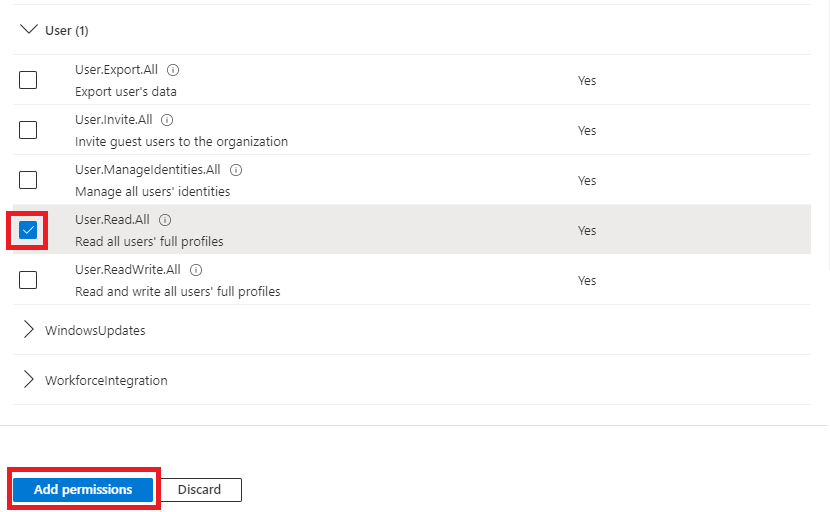Image resolution: width=830 pixels, height=512 pixels.
Task: Click the "Export user's data" description text
Action: (x=126, y=91)
